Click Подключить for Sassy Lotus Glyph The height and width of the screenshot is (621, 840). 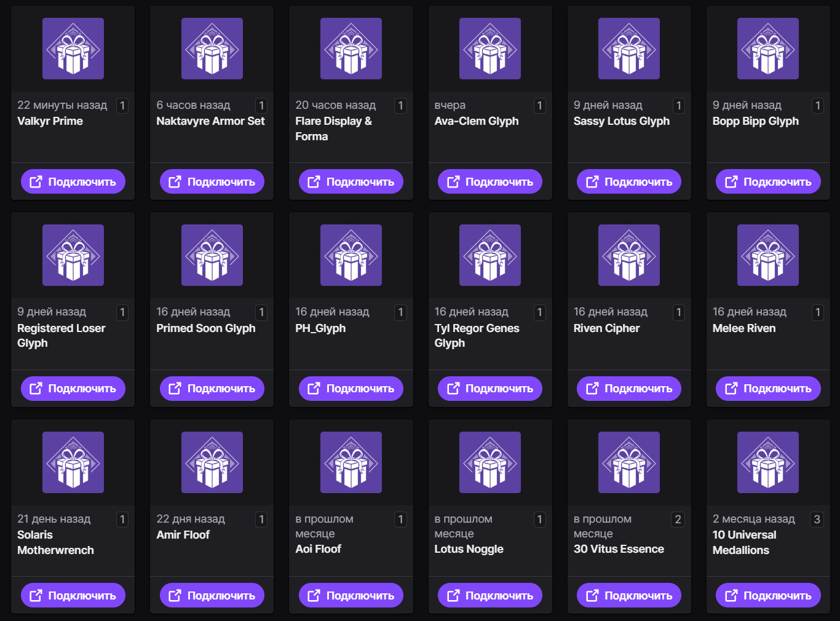pos(629,181)
